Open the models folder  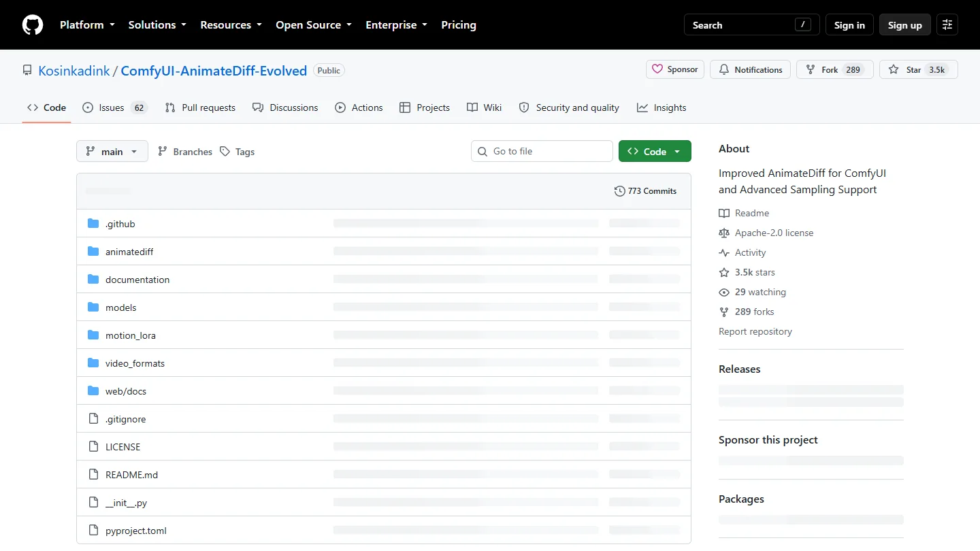[x=121, y=307]
